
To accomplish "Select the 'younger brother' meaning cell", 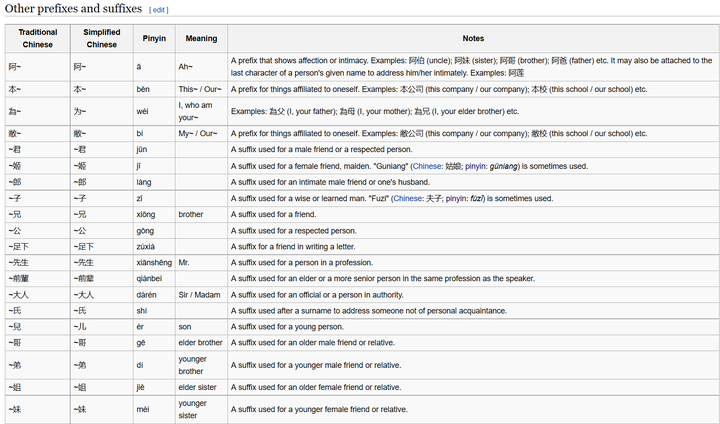I will click(x=201, y=365).
